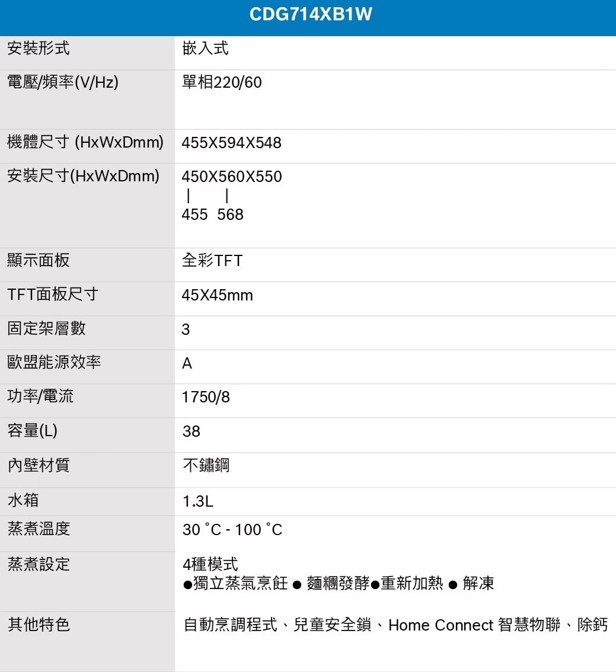The image size is (616, 672).
Task: Select the 電壓/頻率(V/Hz) label
Action: click(x=63, y=82)
